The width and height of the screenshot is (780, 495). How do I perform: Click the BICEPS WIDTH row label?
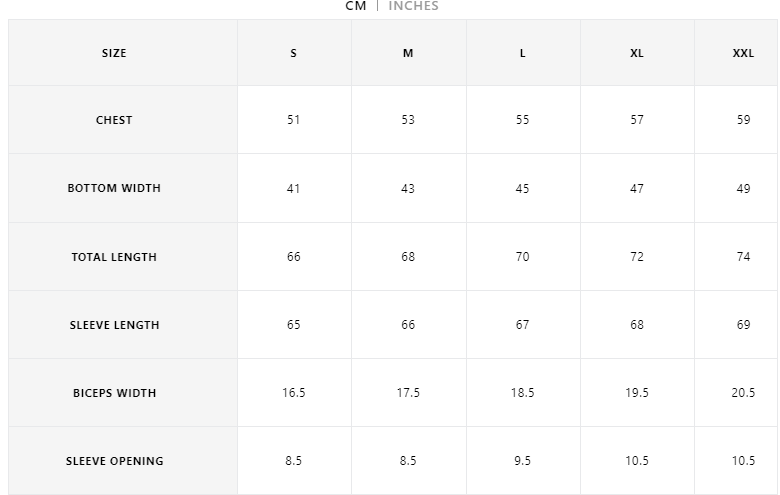[114, 393]
